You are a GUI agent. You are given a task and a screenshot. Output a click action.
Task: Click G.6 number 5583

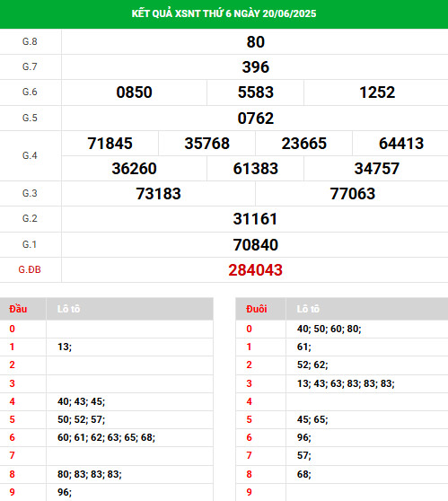pos(255,92)
